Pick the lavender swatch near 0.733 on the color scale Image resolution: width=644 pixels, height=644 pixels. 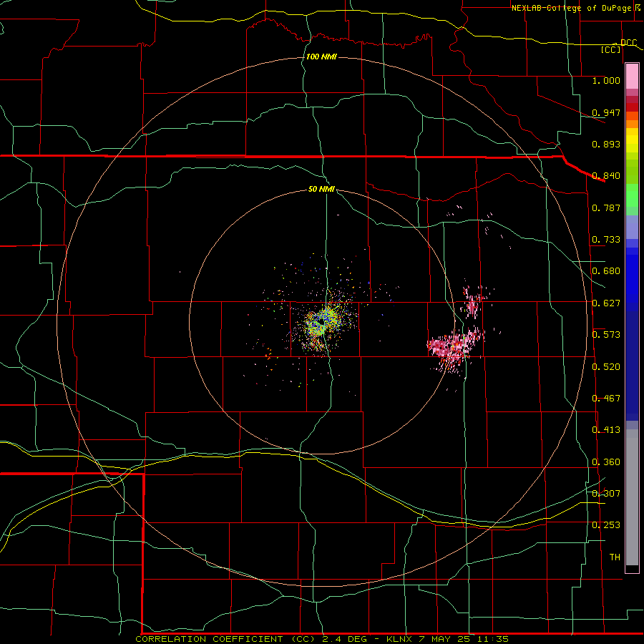click(x=632, y=227)
